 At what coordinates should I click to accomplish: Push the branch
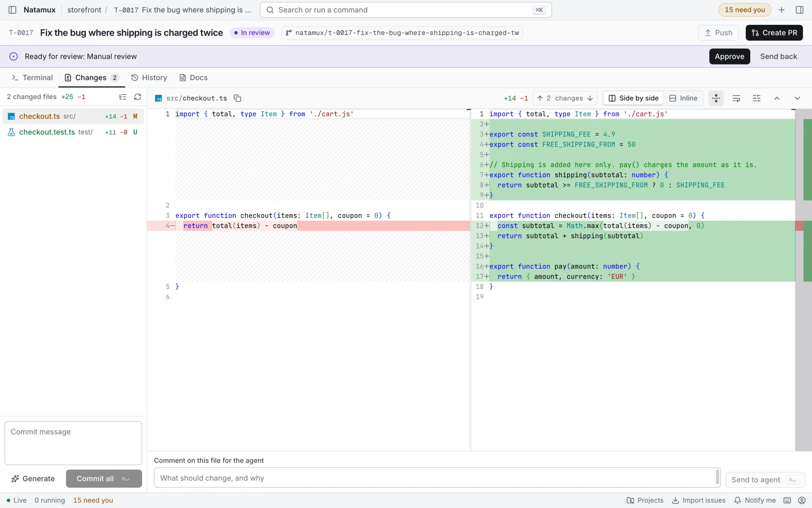(x=718, y=33)
